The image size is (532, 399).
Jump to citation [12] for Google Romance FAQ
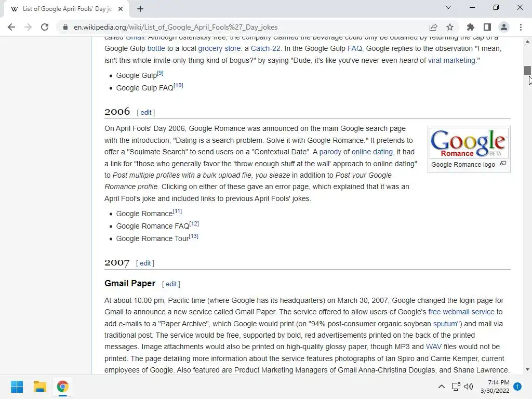pos(194,223)
